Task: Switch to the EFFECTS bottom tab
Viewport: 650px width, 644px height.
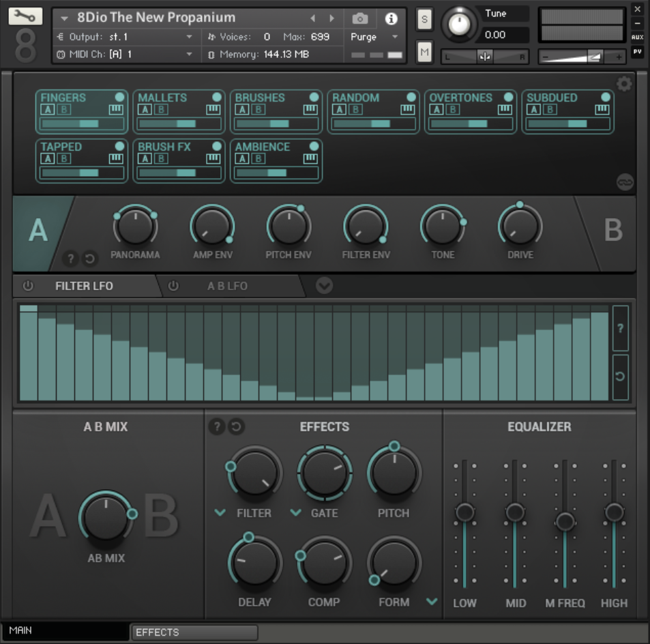Action: pos(195,632)
